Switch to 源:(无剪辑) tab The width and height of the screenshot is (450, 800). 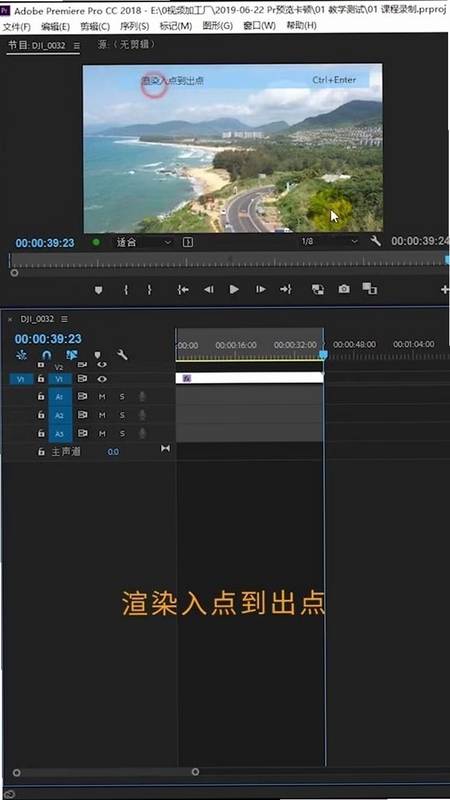click(x=126, y=45)
